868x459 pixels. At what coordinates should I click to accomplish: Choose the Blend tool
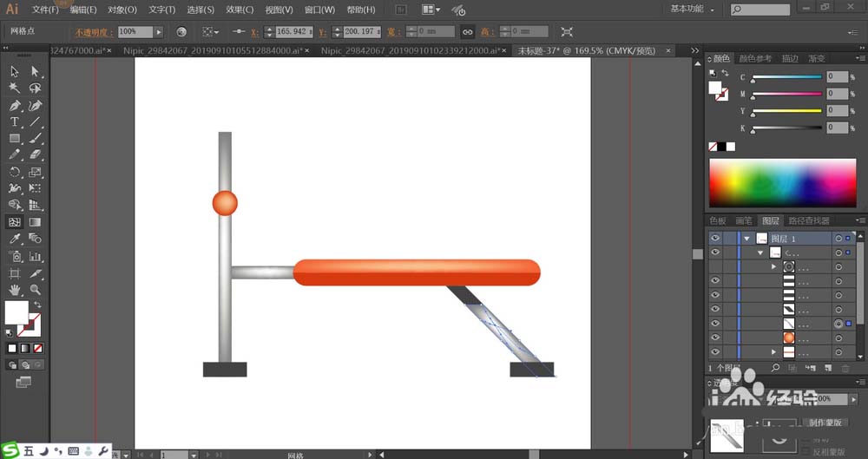36,239
